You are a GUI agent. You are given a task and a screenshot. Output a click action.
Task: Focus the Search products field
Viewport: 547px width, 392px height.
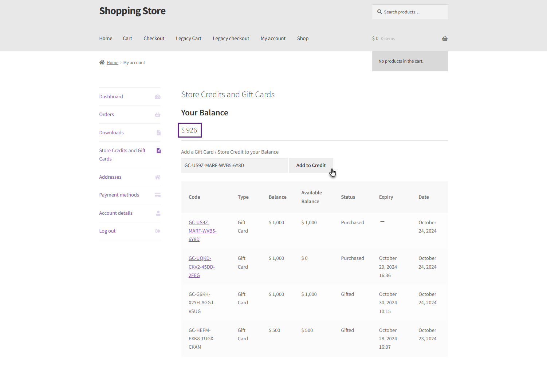pos(410,12)
